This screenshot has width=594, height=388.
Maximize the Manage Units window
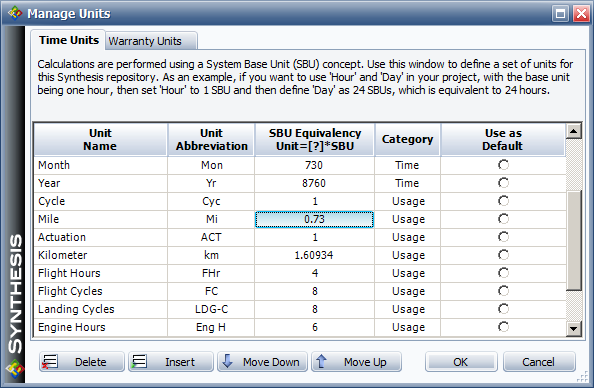[560, 14]
